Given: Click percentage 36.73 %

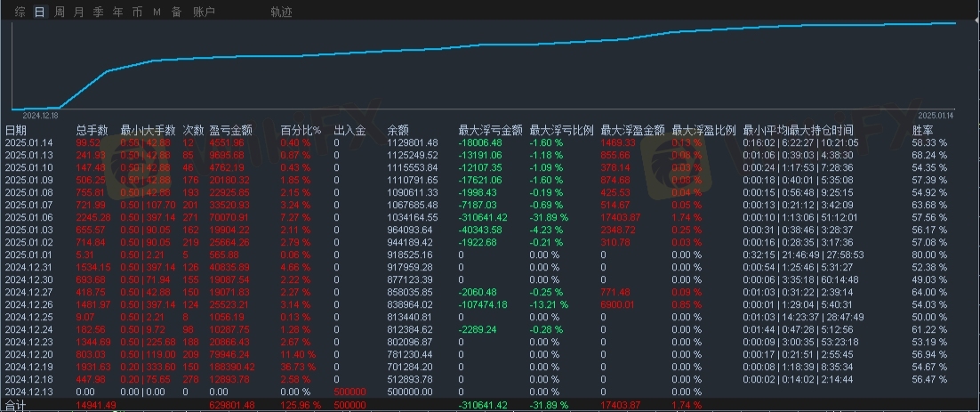Looking at the screenshot, I should (298, 367).
